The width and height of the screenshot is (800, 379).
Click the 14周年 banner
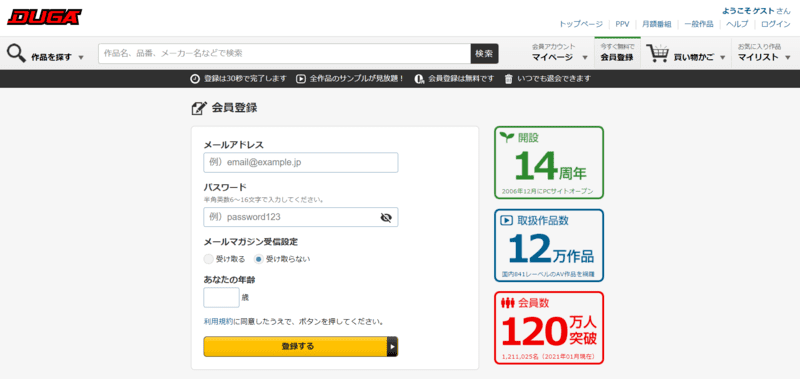548,163
